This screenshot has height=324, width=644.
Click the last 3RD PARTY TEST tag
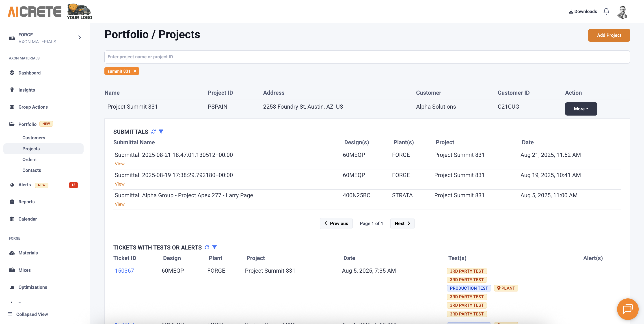point(467,314)
